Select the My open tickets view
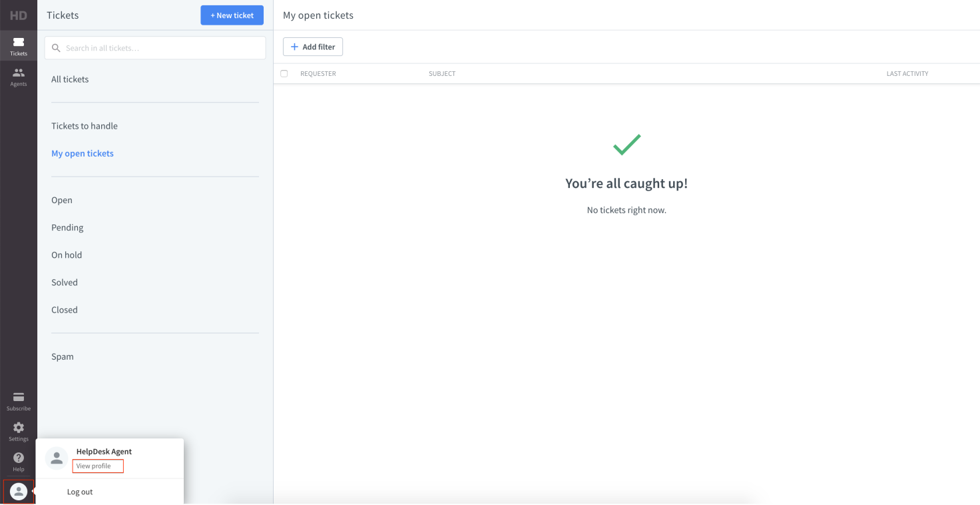Image resolution: width=980 pixels, height=505 pixels. coord(83,153)
